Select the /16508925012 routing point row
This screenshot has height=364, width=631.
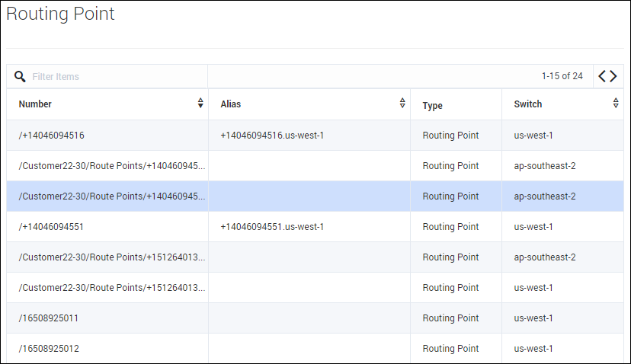(x=49, y=349)
